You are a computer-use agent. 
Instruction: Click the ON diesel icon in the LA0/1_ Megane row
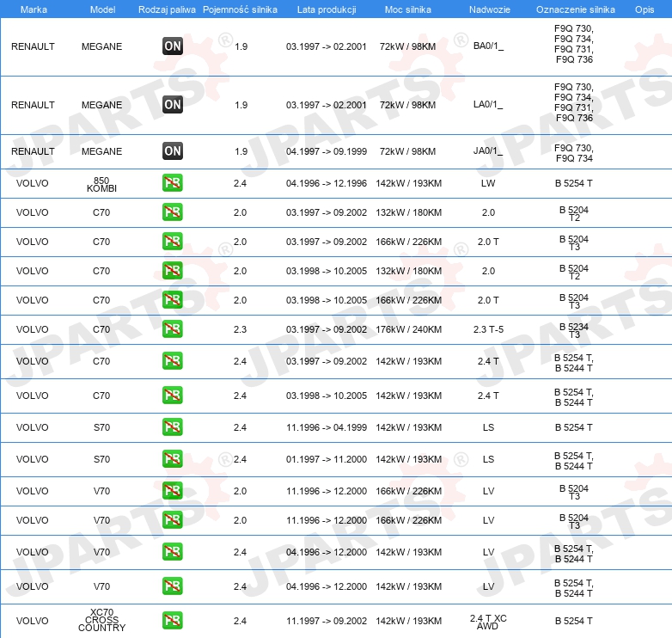tap(173, 105)
